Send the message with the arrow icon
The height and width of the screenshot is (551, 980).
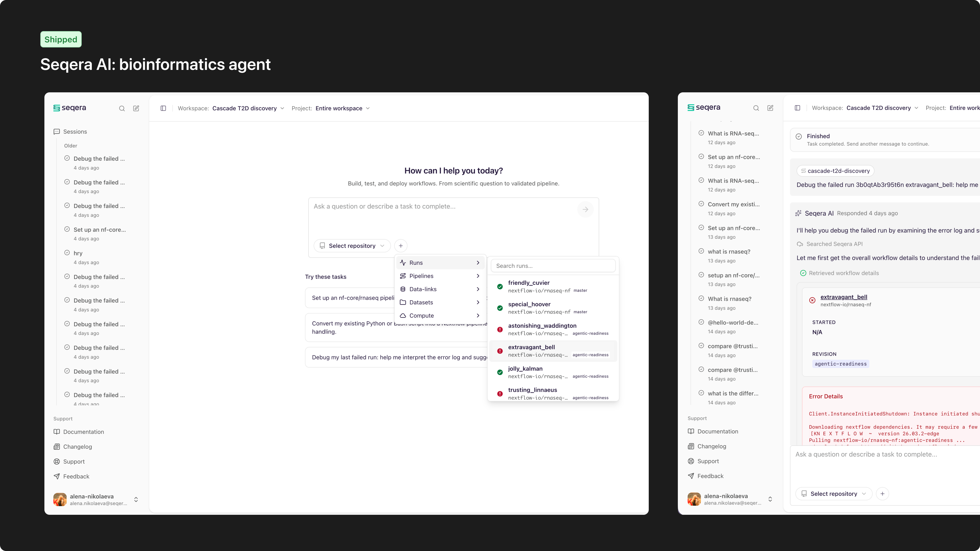click(585, 209)
